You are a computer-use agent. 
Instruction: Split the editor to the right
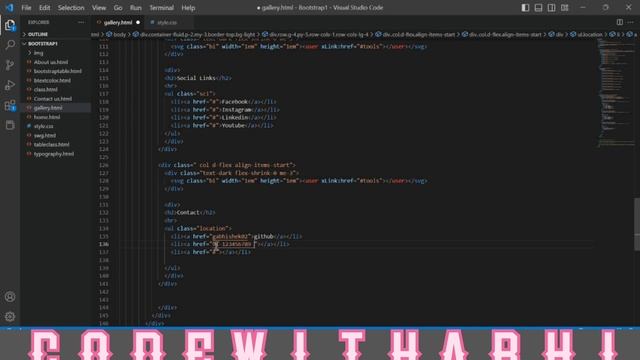pyautogui.click(x=620, y=22)
